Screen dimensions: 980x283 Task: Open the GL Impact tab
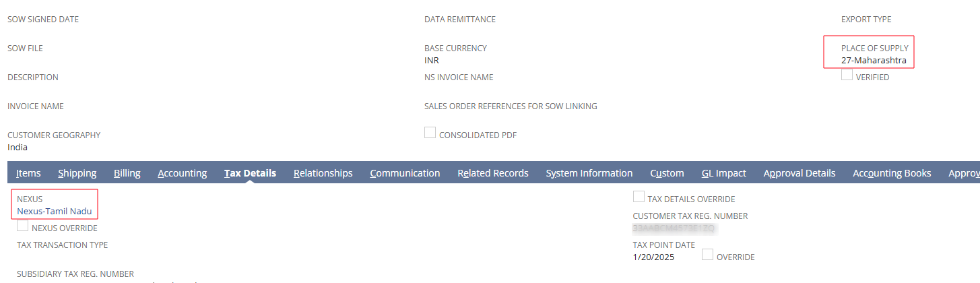[x=724, y=173]
